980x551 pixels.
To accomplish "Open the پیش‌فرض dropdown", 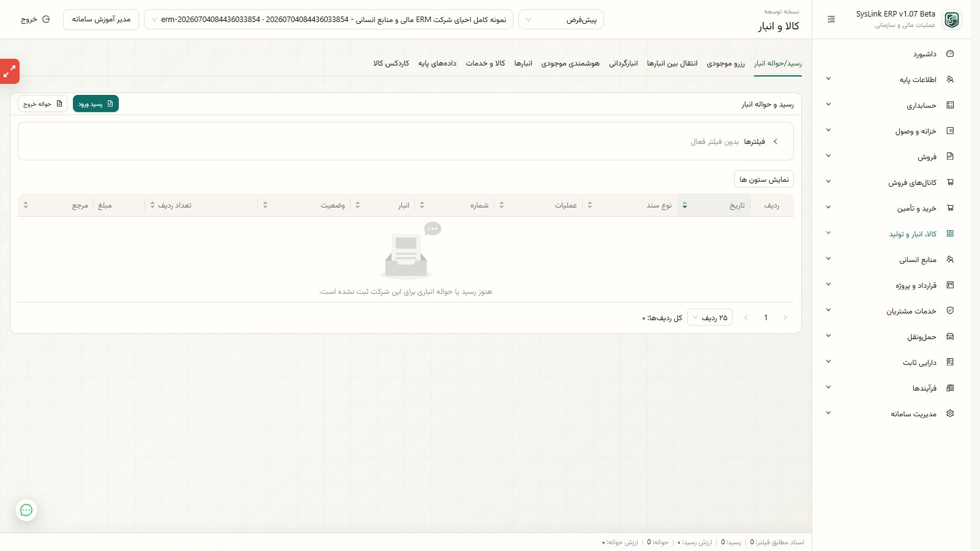I will click(x=561, y=20).
